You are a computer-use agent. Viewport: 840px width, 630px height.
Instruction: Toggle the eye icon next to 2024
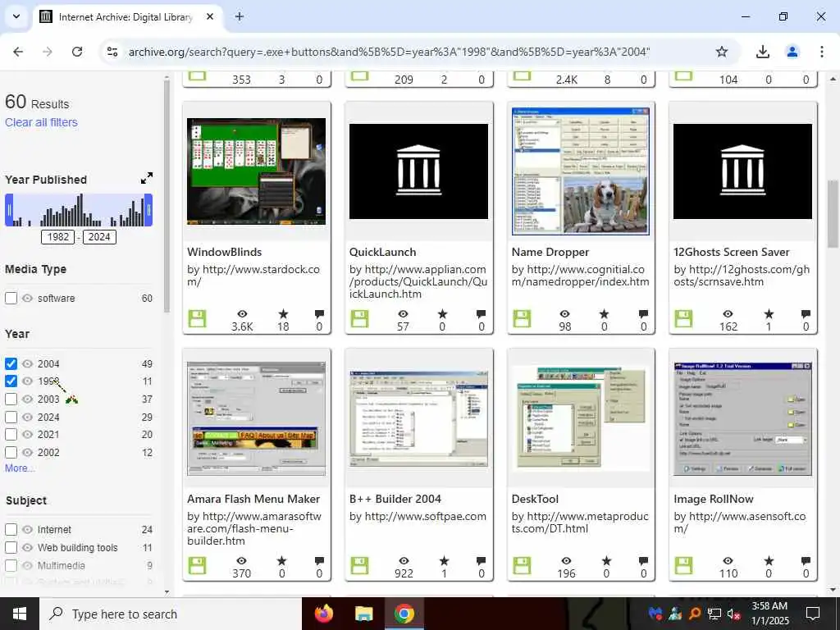point(27,417)
